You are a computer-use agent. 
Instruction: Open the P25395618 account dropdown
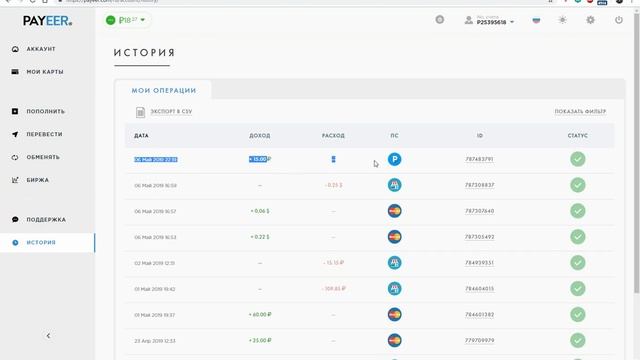point(490,20)
